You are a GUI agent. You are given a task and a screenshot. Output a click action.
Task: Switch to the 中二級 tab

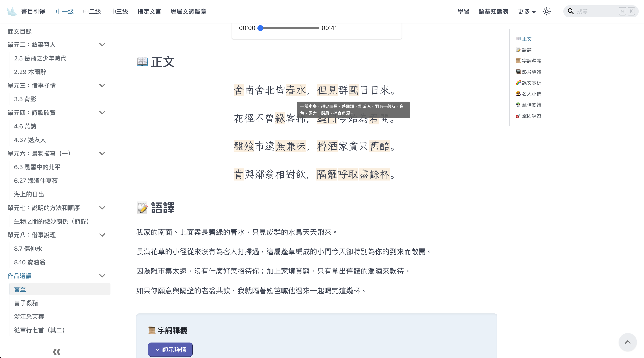(x=92, y=12)
